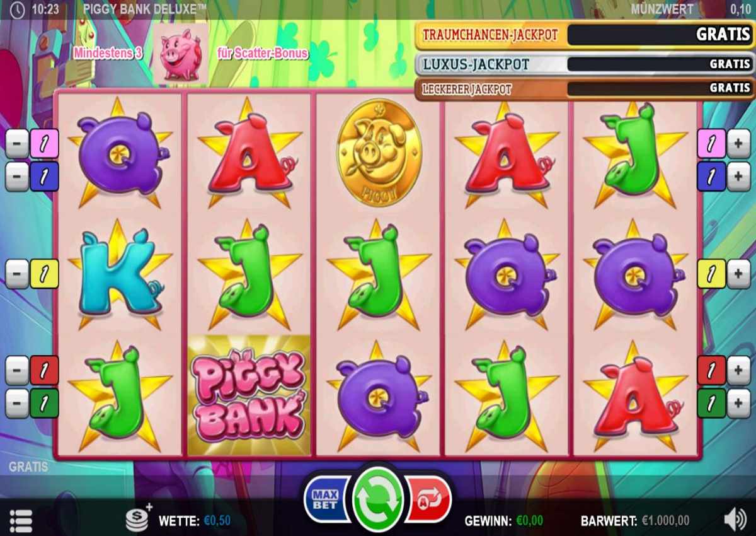Screen dimensions: 756x536
Task: Select the Leckerer Jackpot bar
Action: point(584,88)
